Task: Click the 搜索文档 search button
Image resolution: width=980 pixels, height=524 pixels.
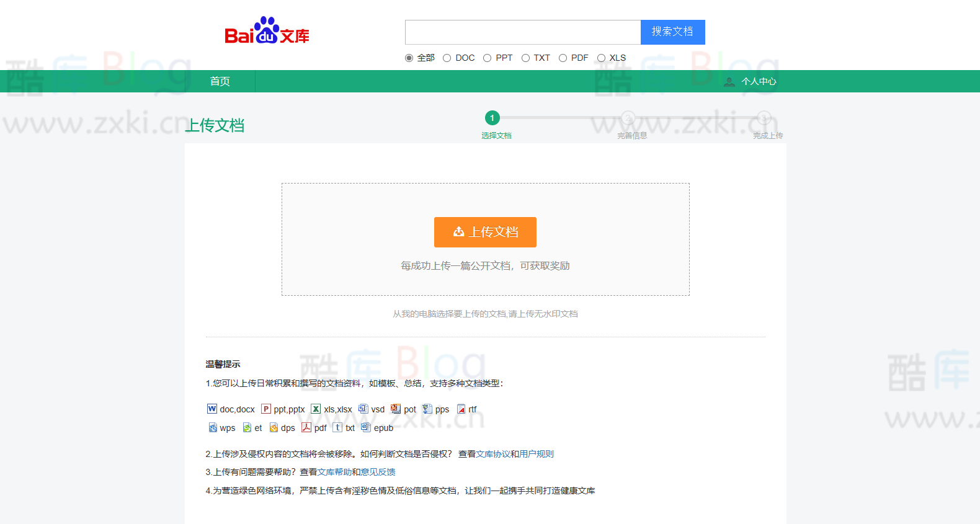Action: [x=672, y=32]
